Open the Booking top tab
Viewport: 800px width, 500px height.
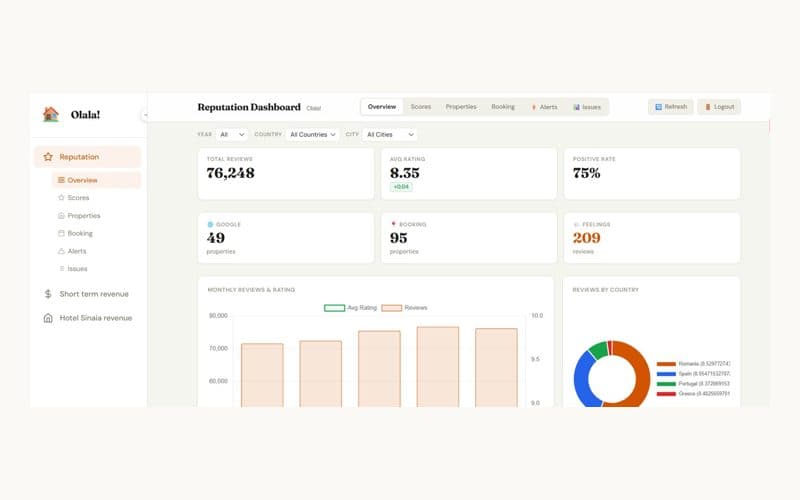tap(503, 107)
